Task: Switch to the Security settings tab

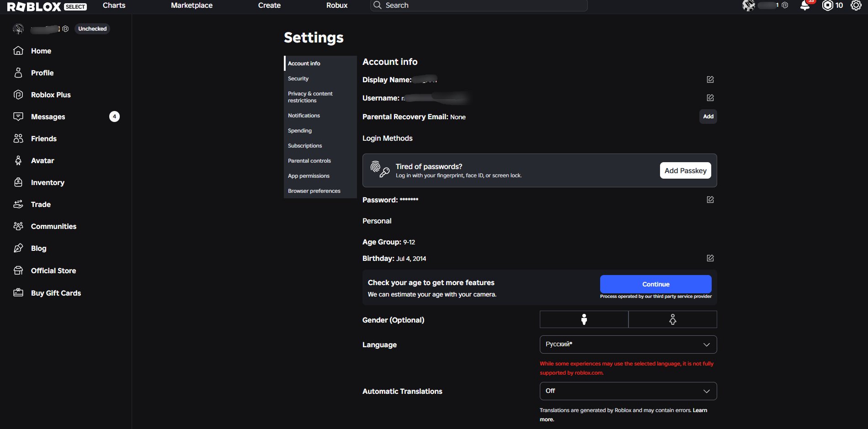Action: (x=320, y=79)
